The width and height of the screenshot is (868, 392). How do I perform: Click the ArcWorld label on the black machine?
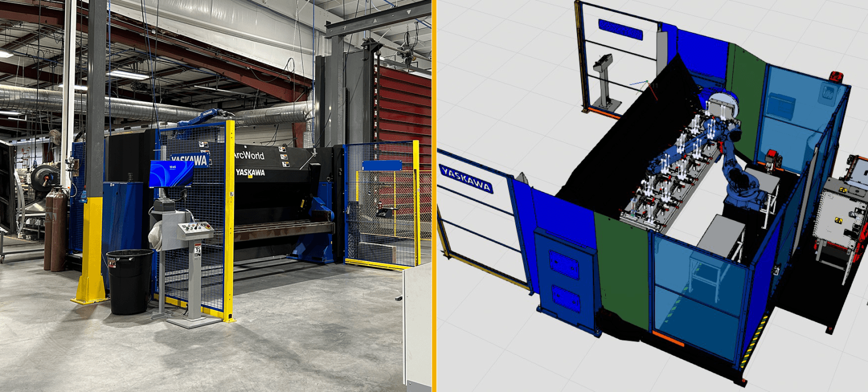[x=249, y=155]
